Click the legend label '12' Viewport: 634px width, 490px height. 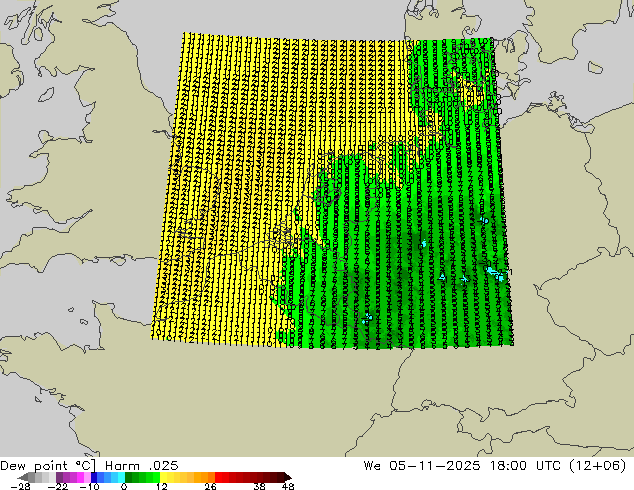coord(162,487)
